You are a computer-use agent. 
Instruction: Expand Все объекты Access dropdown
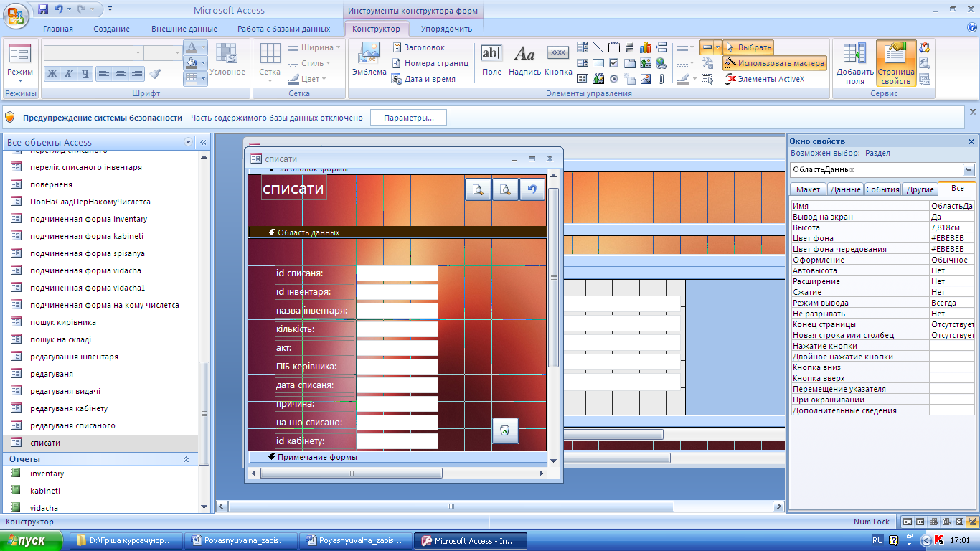(189, 142)
